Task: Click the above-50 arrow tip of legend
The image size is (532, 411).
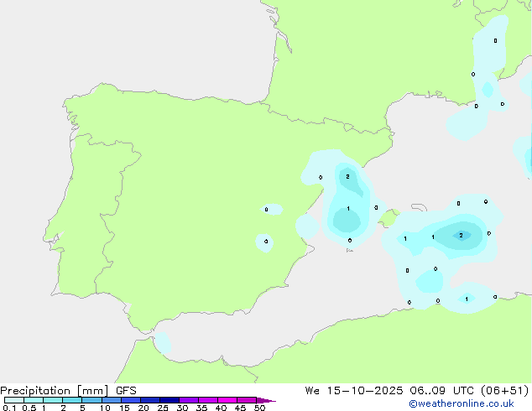Action: [266, 400]
